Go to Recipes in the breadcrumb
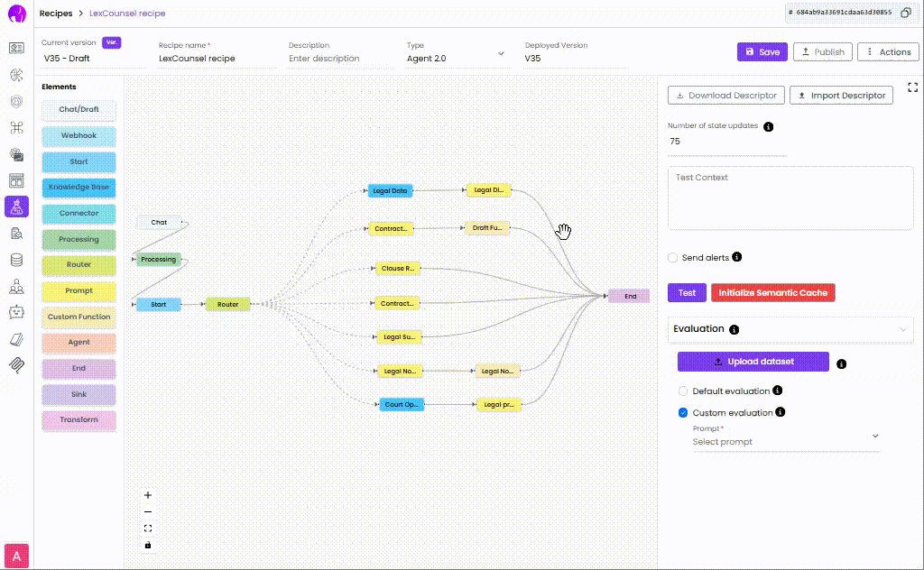 pyautogui.click(x=56, y=14)
